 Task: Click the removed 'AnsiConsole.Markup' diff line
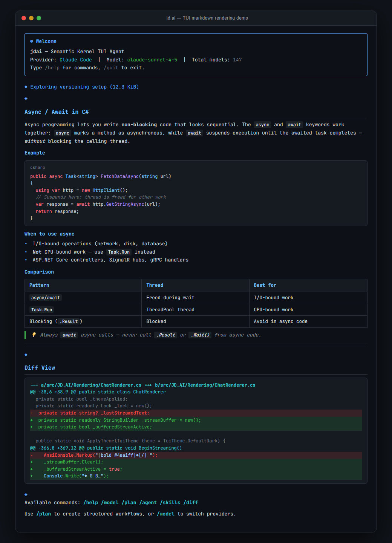(196, 455)
